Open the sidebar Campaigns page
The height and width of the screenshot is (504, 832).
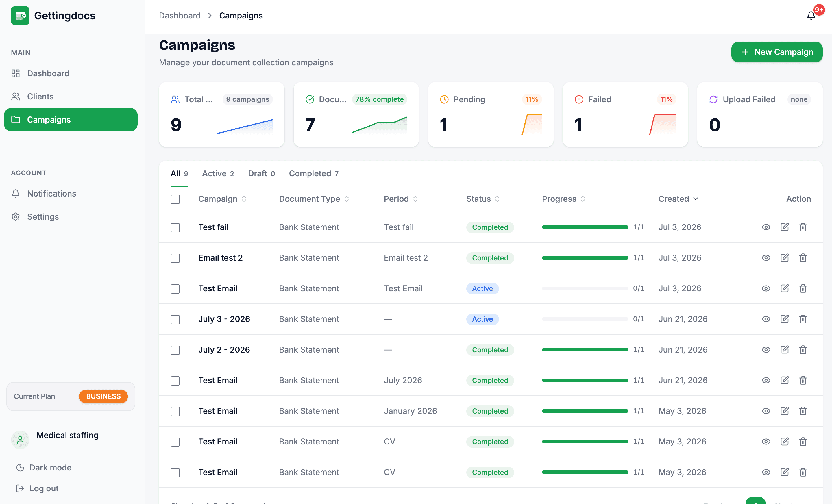pos(71,120)
